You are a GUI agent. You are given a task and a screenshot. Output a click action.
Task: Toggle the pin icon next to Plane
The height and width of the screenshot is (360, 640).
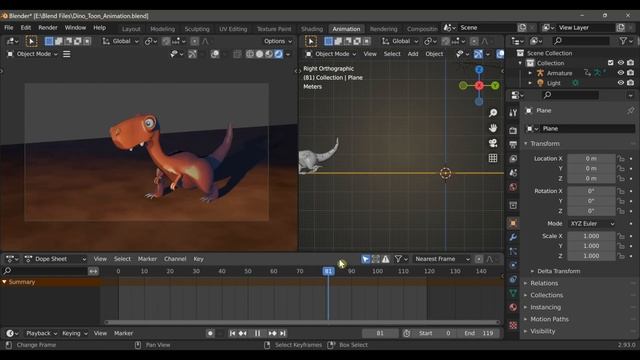click(631, 111)
